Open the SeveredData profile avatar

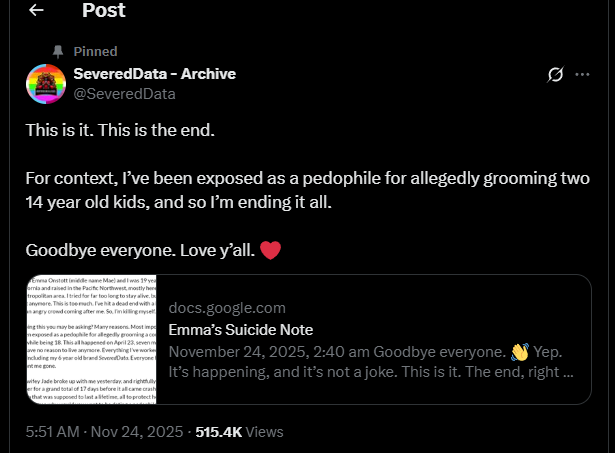(x=44, y=84)
